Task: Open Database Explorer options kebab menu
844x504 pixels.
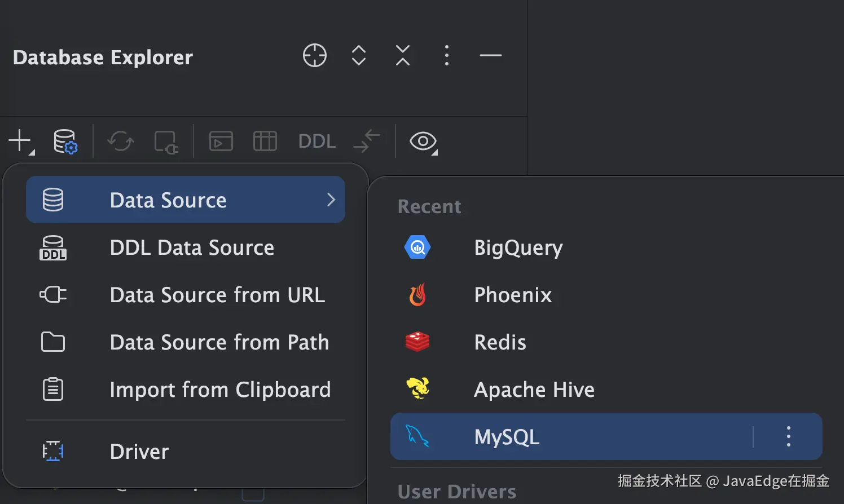Action: coord(447,55)
